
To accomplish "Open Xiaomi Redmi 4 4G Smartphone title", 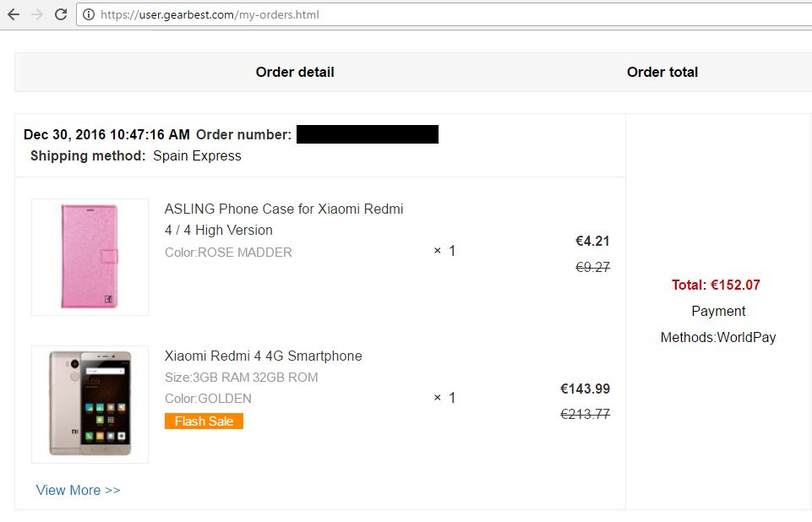I will 263,356.
